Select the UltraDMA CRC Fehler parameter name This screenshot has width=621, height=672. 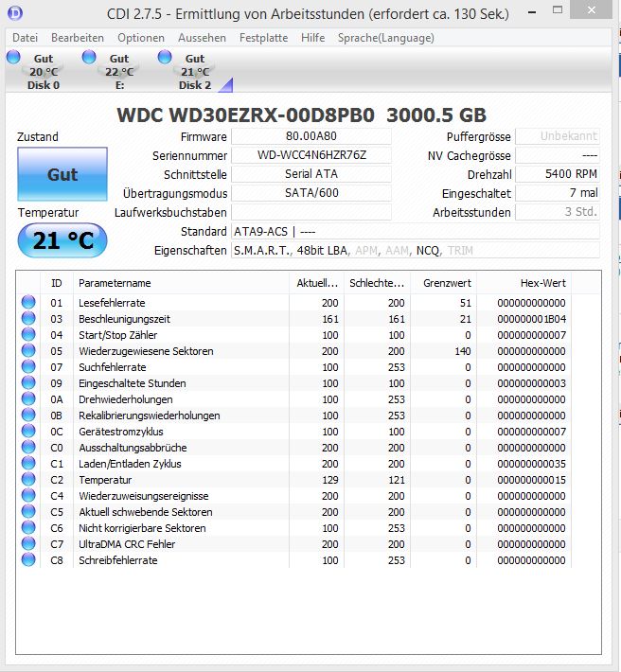(x=127, y=544)
